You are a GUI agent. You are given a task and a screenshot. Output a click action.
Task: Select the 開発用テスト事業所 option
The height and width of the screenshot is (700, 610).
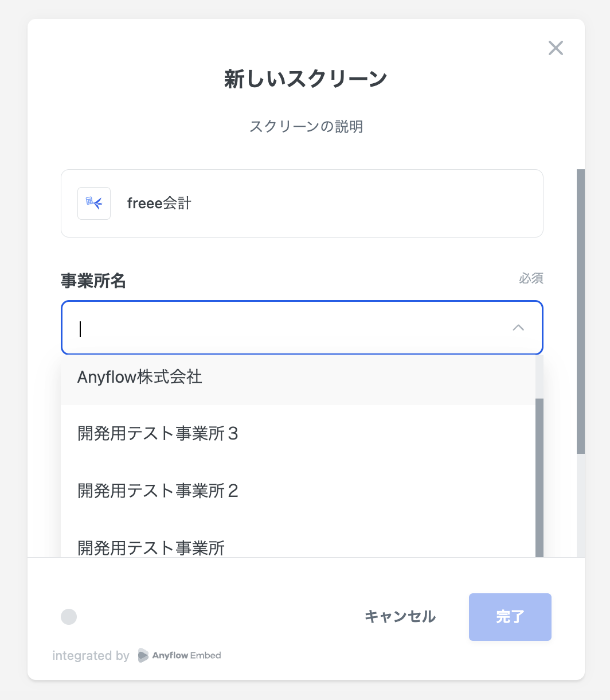151,547
